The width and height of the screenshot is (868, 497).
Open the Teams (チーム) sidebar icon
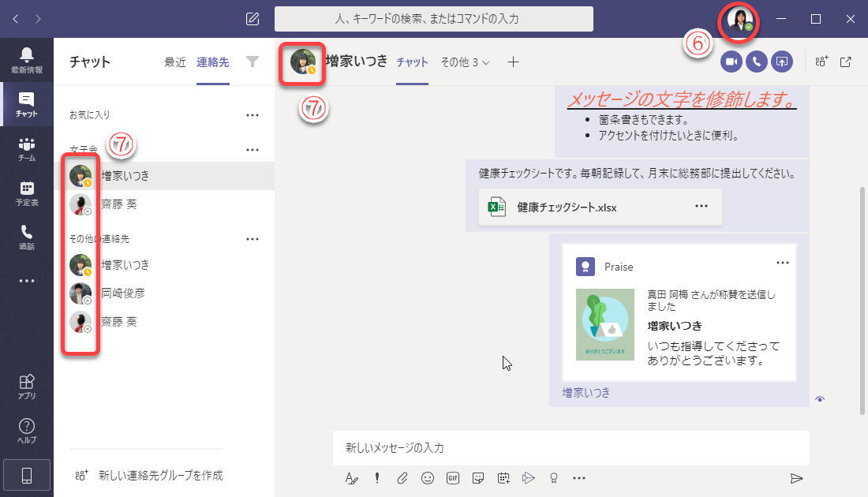pyautogui.click(x=27, y=149)
